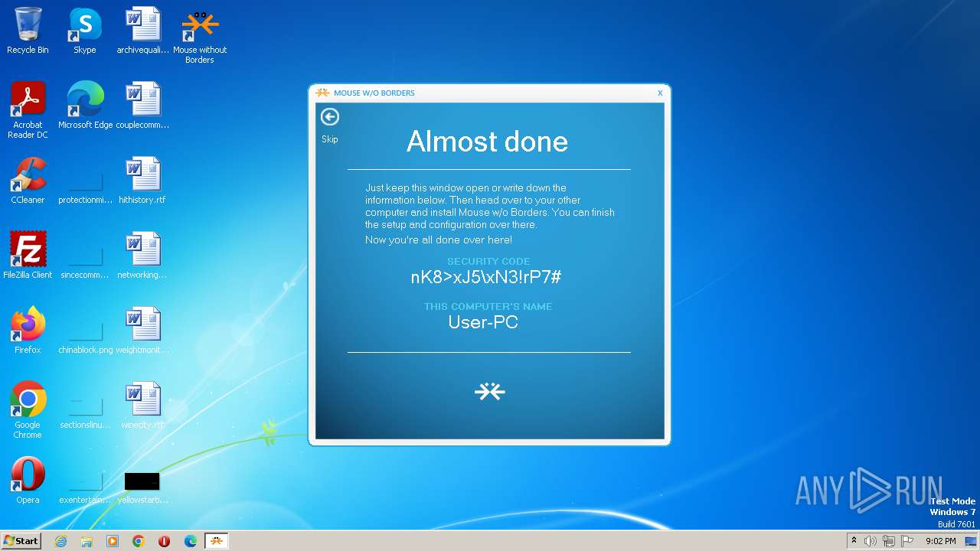Click the computer name User-PC
Screen dimensions: 980x551
click(x=483, y=322)
